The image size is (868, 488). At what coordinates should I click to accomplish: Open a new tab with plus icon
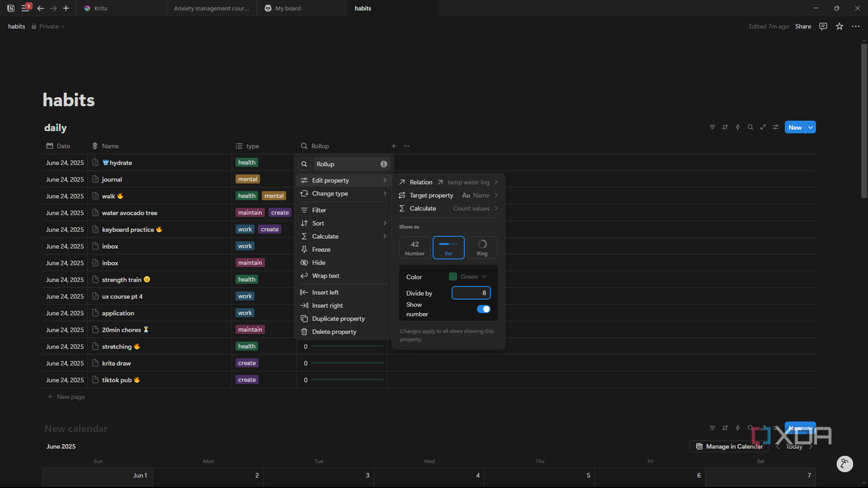[66, 8]
